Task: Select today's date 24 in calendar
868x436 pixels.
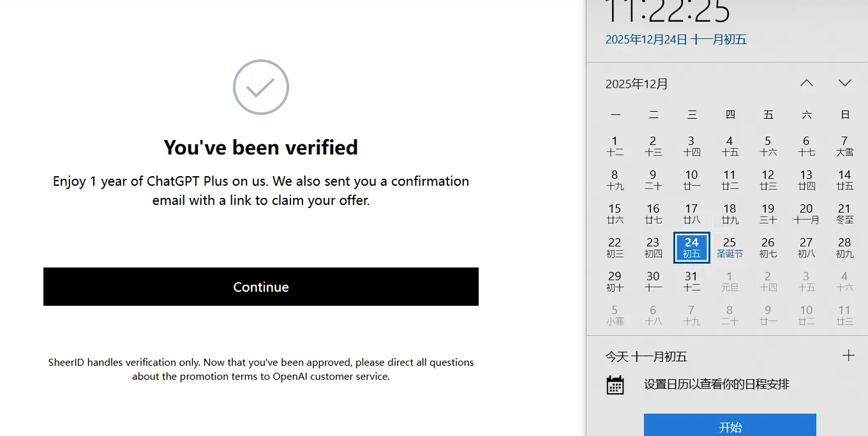Action: coord(692,248)
